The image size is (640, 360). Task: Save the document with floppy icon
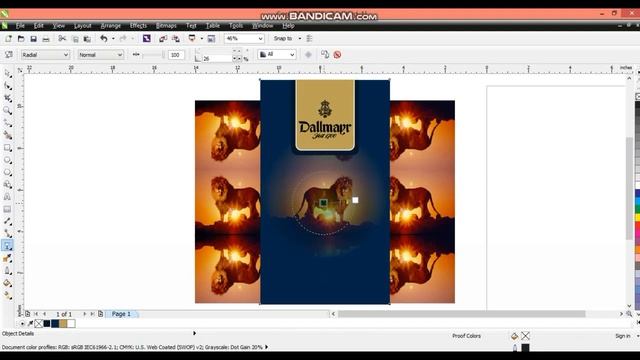[33, 38]
